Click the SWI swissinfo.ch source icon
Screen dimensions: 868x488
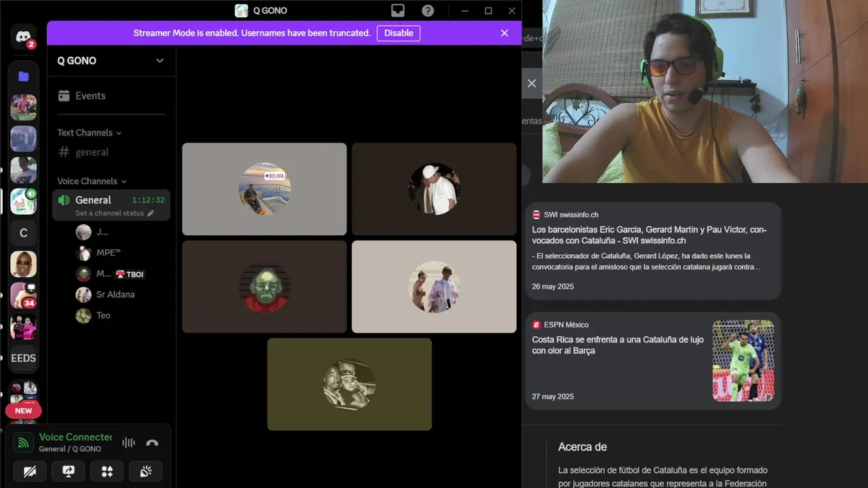click(x=536, y=215)
